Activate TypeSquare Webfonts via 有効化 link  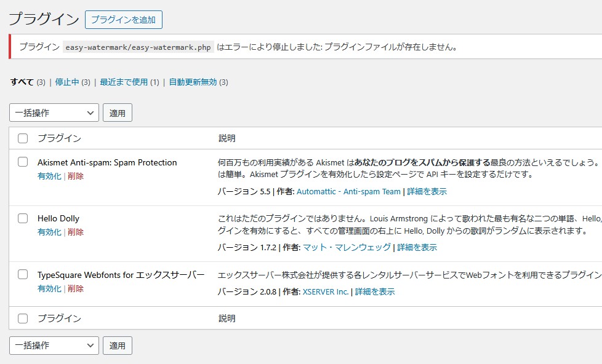49,288
